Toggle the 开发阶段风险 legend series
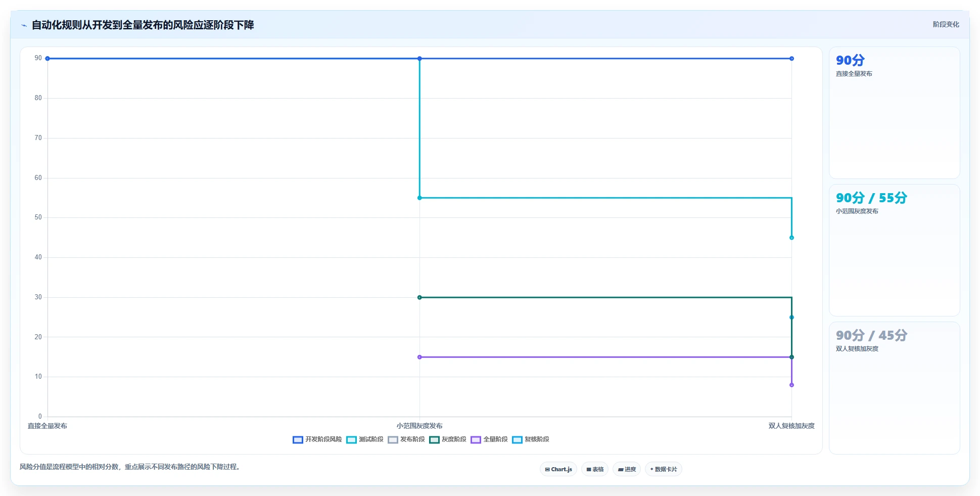This screenshot has width=980, height=496. [317, 439]
